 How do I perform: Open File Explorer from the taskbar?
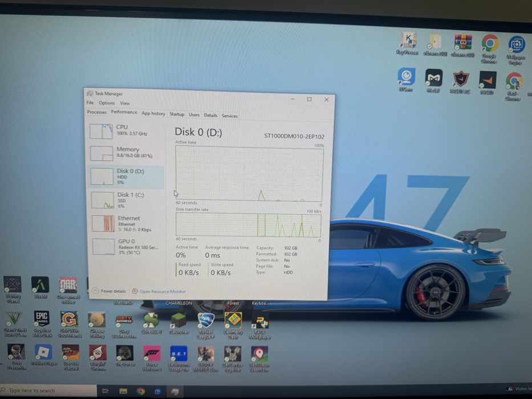tap(123, 391)
